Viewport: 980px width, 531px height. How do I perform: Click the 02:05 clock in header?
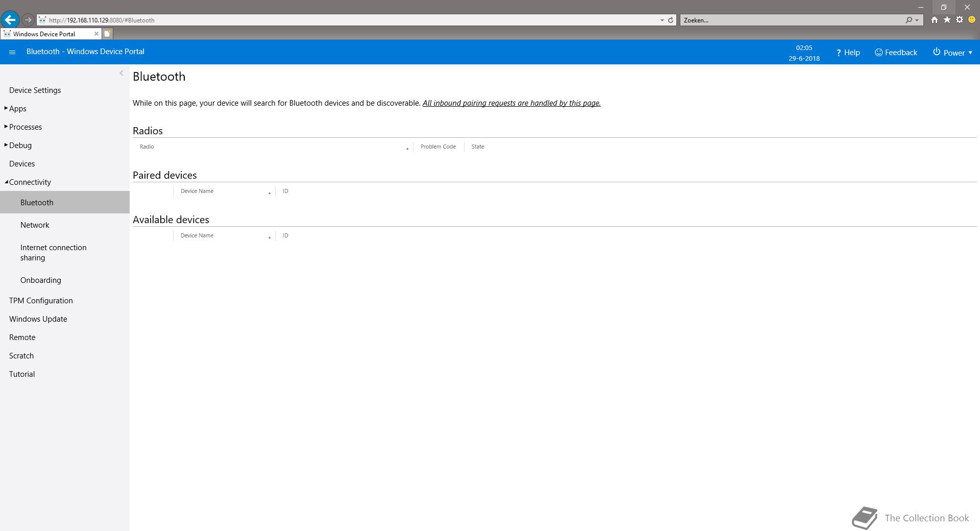[804, 47]
